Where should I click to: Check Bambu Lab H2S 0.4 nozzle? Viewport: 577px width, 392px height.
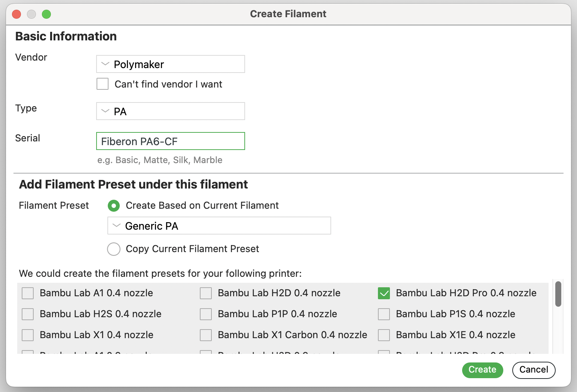point(28,314)
